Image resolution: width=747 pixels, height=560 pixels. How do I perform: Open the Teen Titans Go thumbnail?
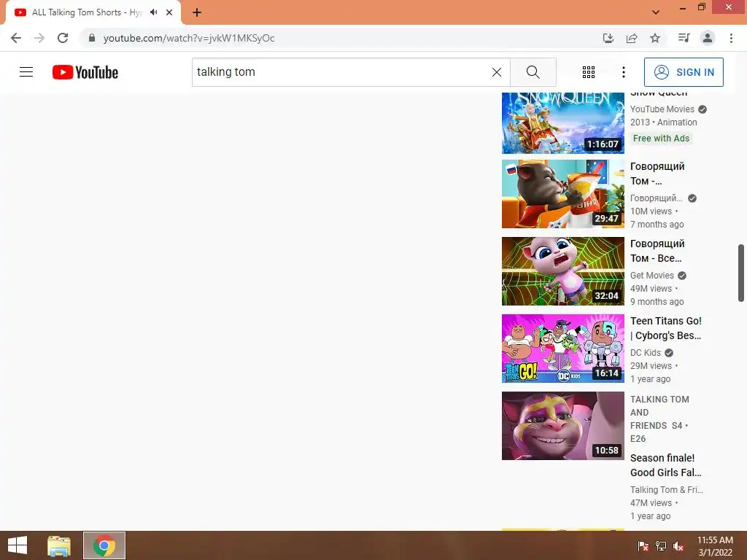pos(562,348)
